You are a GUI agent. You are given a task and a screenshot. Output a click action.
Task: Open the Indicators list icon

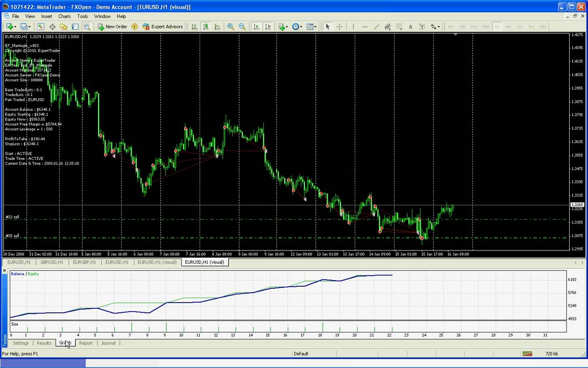pos(281,27)
